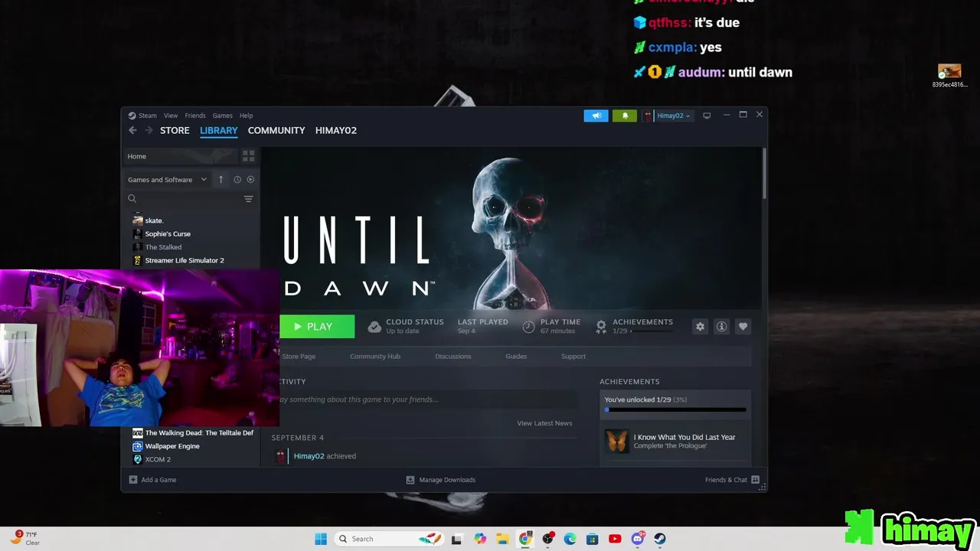Image resolution: width=980 pixels, height=551 pixels.
Task: Open the View menu
Action: [x=171, y=116]
